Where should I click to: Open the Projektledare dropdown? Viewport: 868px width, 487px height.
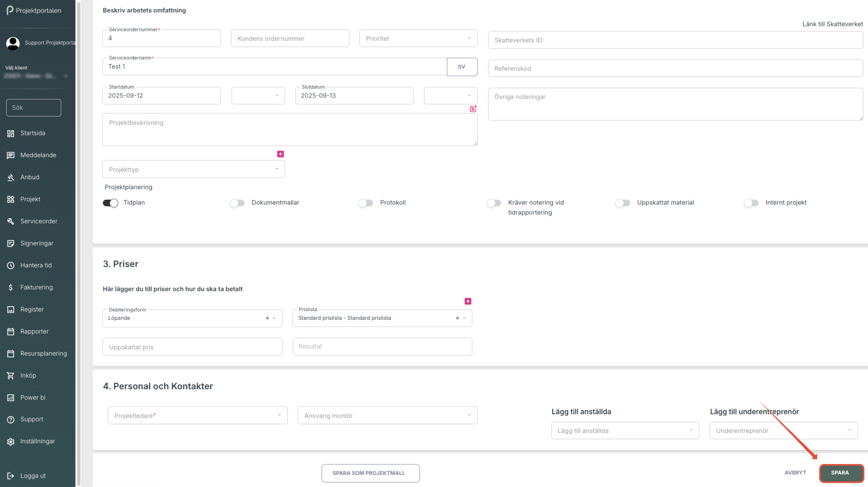click(198, 415)
